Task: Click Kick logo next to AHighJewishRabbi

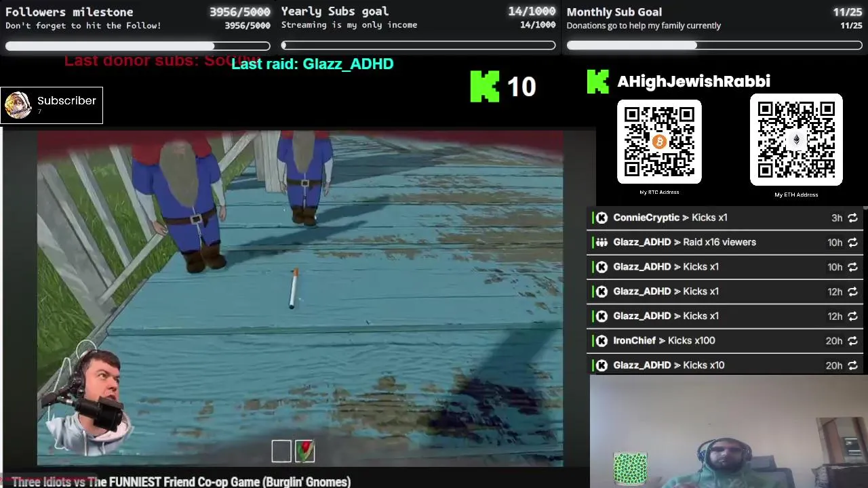Action: (x=597, y=81)
